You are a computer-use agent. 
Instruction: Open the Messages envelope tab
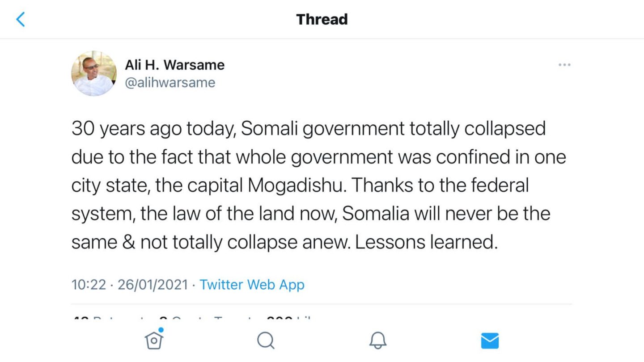[x=489, y=341]
